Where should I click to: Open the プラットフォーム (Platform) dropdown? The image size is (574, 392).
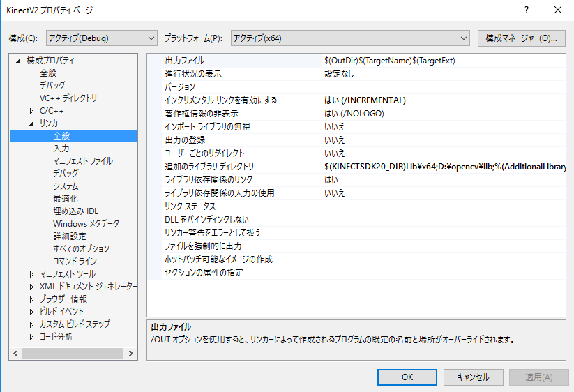(350, 38)
